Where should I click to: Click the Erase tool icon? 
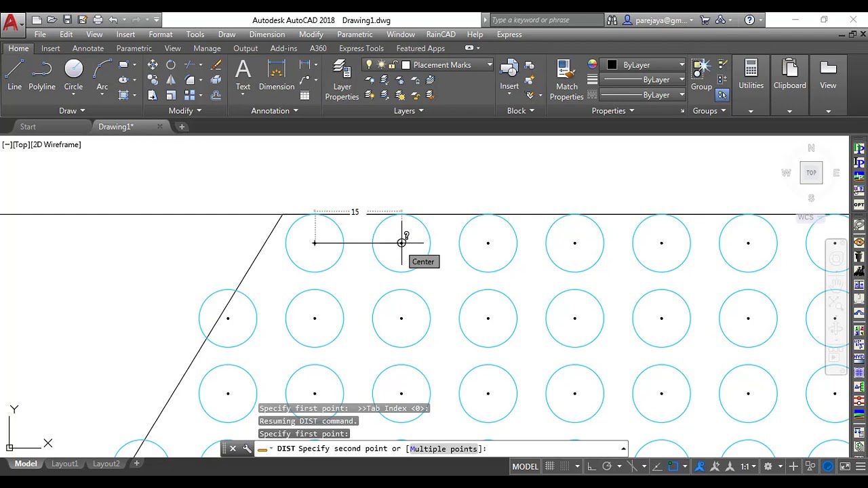(x=216, y=65)
